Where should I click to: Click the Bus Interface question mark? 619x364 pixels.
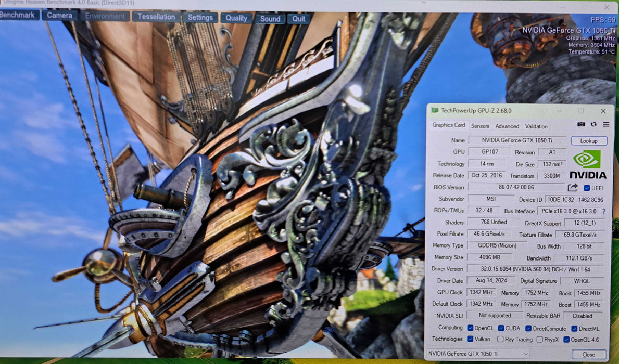(x=604, y=212)
